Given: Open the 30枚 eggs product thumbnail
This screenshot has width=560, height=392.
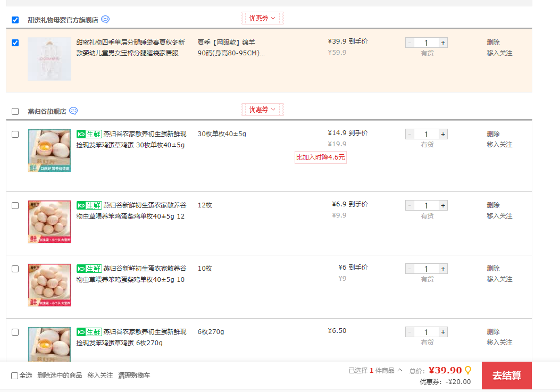Looking at the screenshot, I should 49,151.
